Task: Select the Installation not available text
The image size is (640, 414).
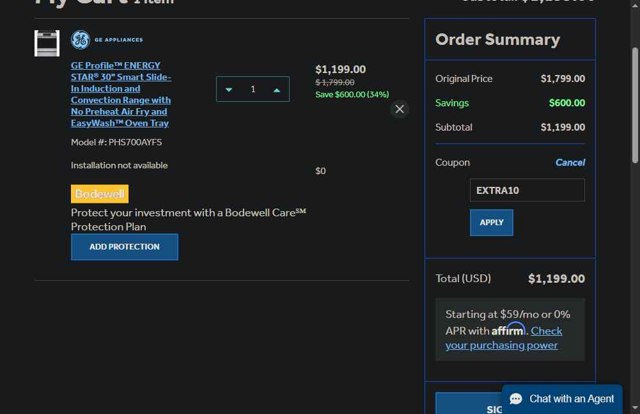Action: [119, 165]
